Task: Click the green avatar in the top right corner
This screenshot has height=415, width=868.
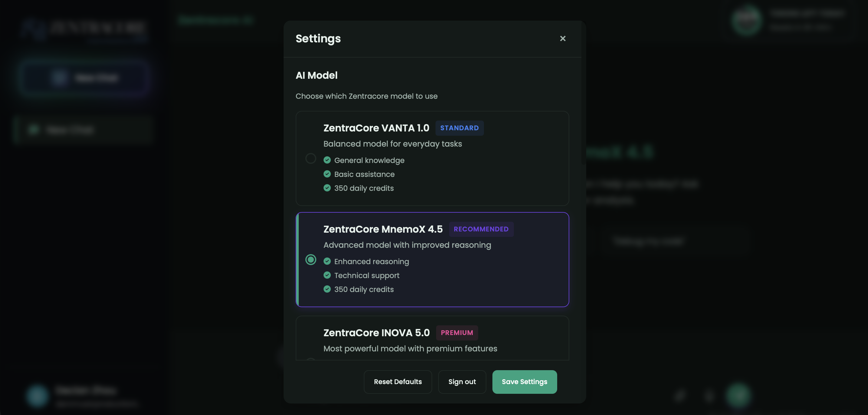Action: [747, 21]
